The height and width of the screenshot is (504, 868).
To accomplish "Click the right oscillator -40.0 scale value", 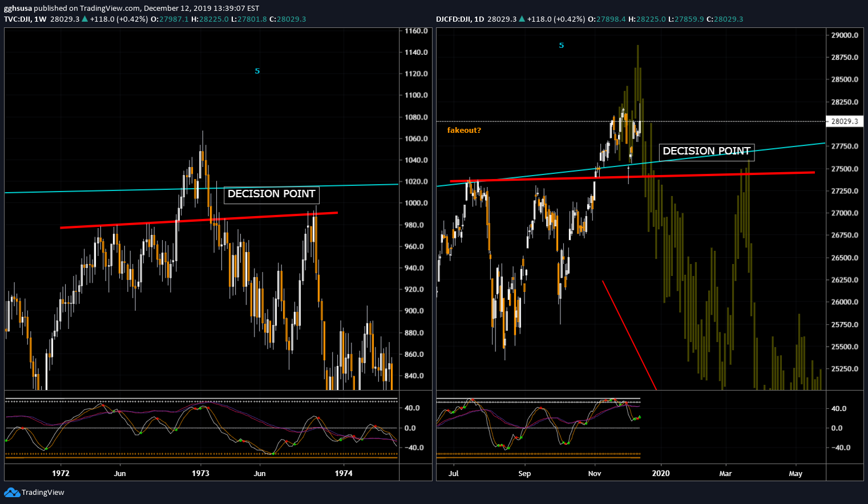I will click(x=840, y=448).
